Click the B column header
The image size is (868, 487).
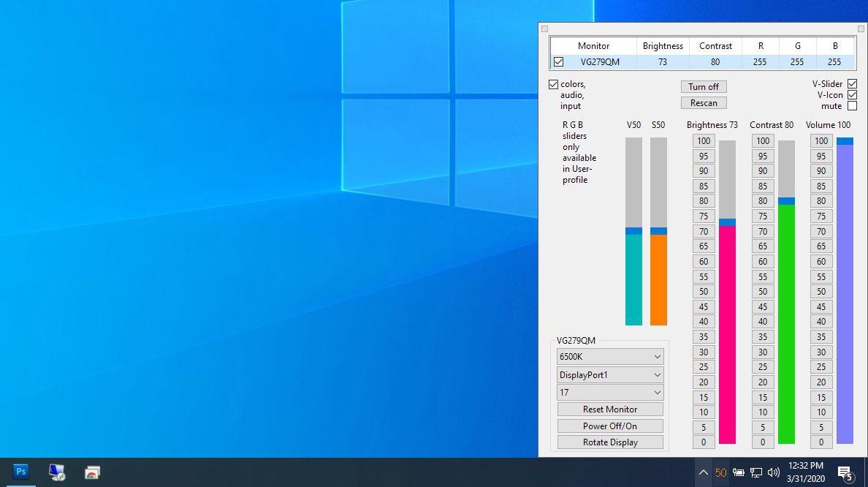[x=835, y=46]
